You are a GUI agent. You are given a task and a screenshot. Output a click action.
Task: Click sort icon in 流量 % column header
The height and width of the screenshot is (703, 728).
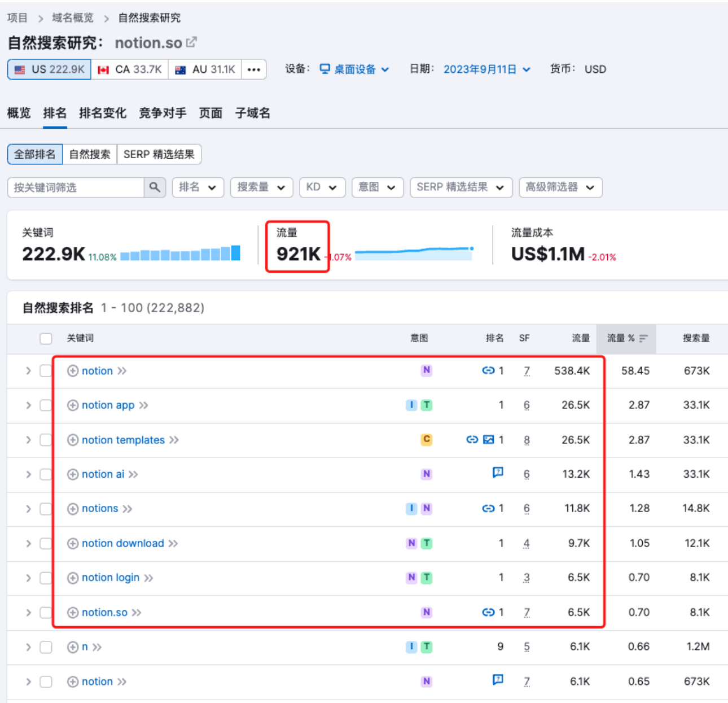coord(643,338)
